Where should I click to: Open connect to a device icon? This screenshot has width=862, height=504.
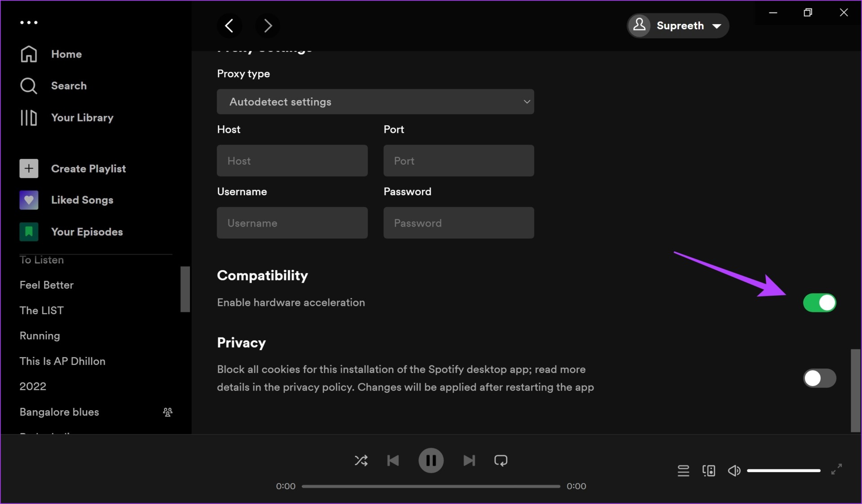point(709,471)
